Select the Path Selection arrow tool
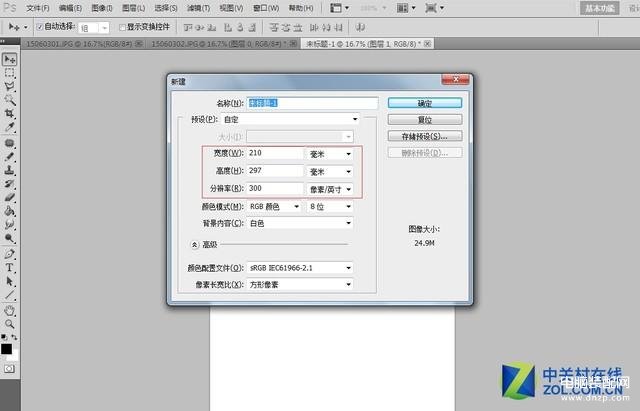This screenshot has width=640, height=411. click(9, 282)
